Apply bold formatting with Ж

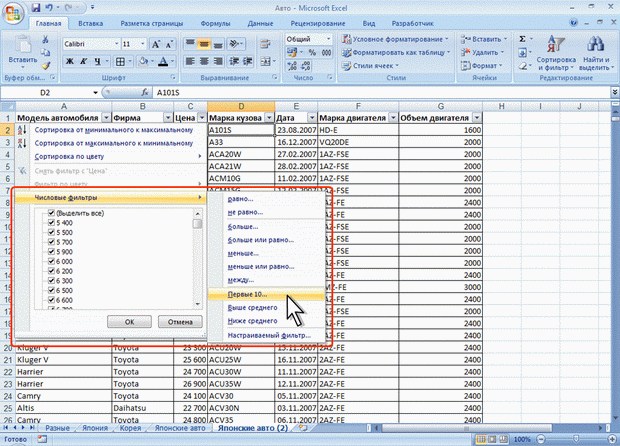[x=70, y=61]
